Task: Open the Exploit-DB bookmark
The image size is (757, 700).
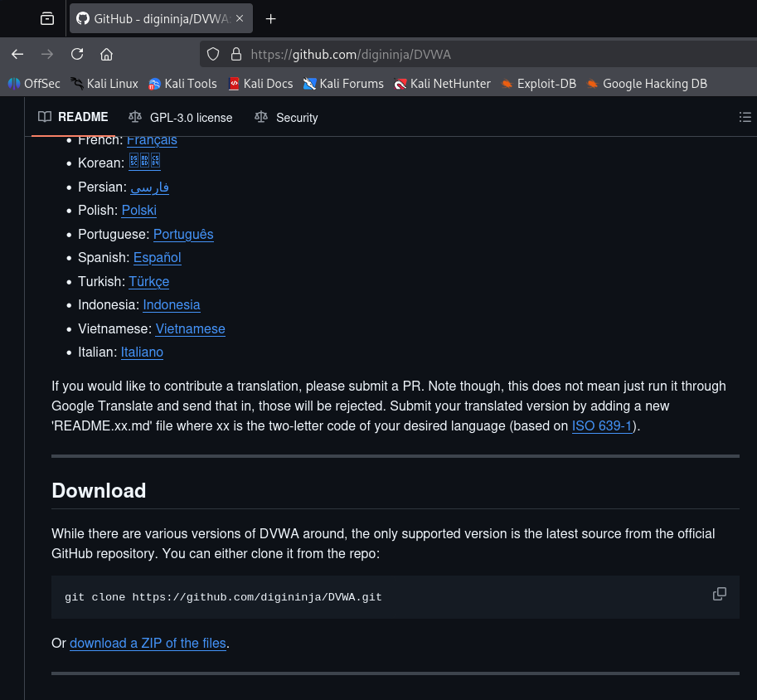Action: tap(538, 84)
